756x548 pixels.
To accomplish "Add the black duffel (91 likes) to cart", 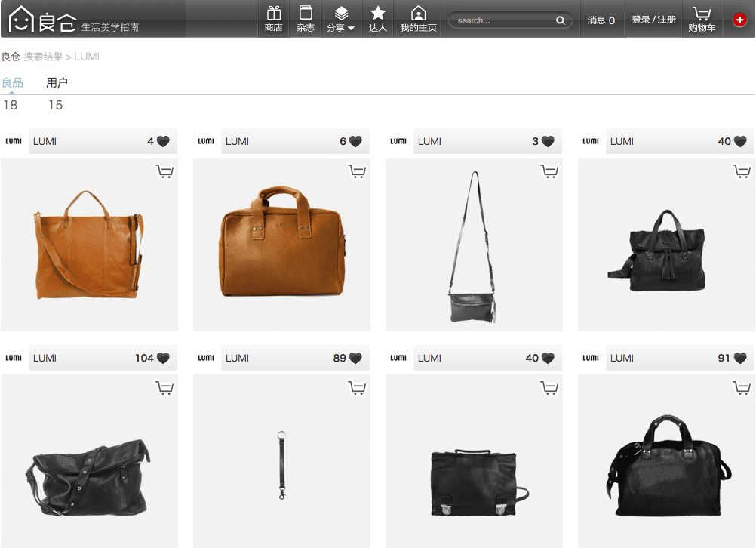I will point(742,388).
